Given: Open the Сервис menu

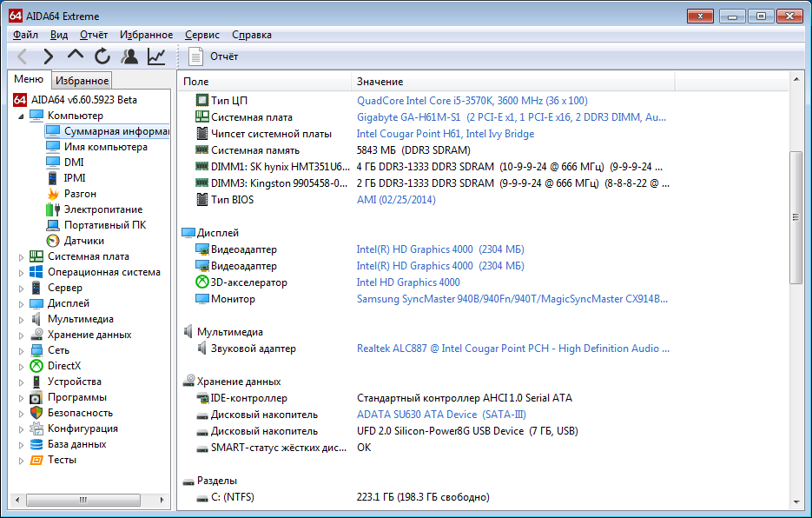Looking at the screenshot, I should (x=201, y=35).
